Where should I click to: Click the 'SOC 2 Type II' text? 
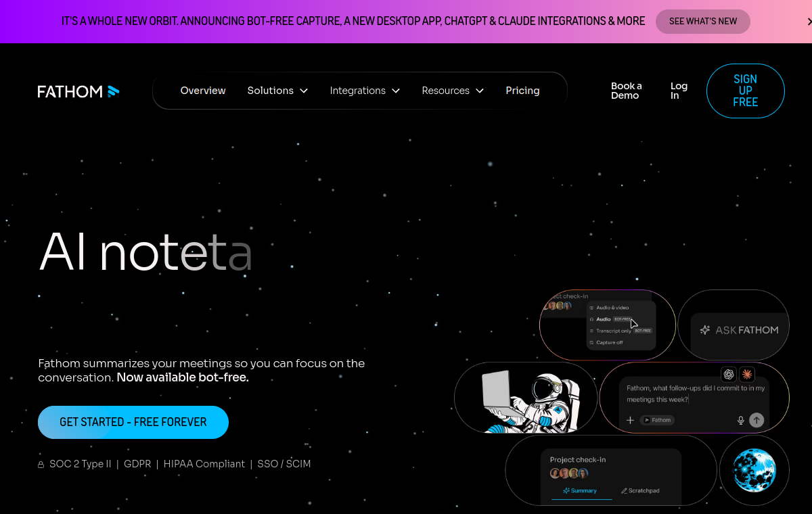(80, 464)
